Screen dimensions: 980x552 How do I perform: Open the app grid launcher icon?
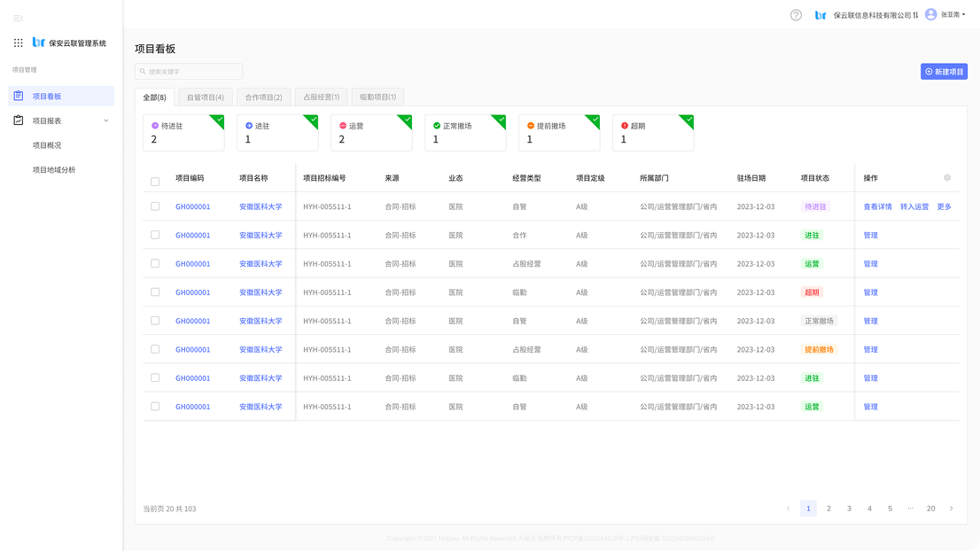tap(19, 43)
